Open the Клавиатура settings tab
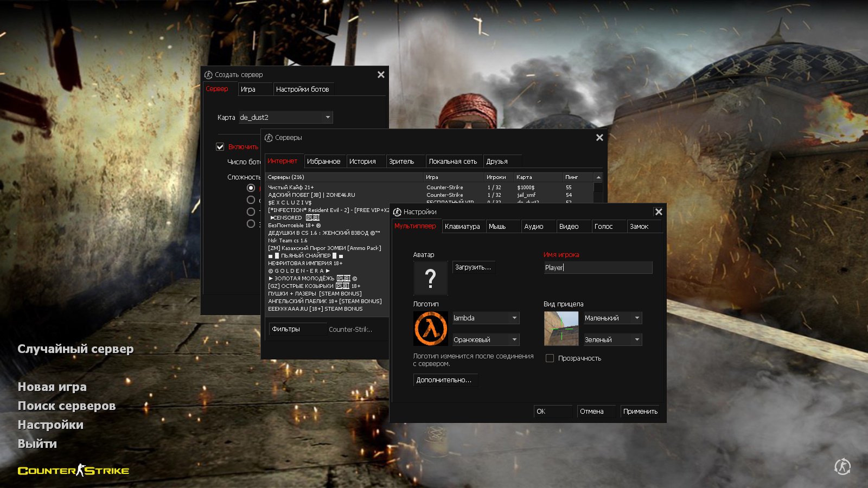This screenshot has height=488, width=868. [x=463, y=226]
